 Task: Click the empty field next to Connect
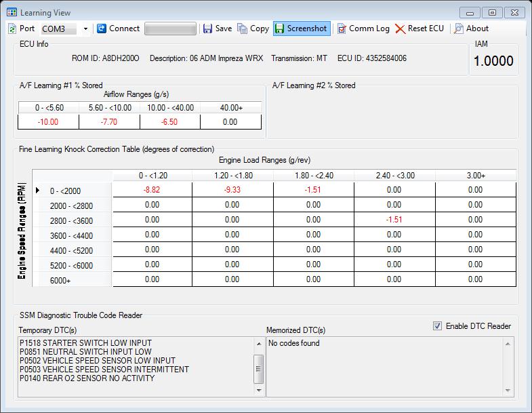point(170,28)
